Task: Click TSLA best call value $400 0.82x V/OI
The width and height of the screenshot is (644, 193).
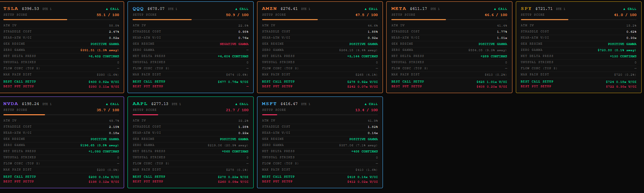Action: [x=103, y=81]
